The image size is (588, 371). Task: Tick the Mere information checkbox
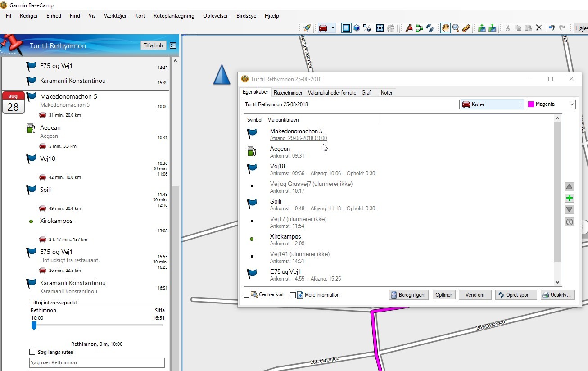[293, 295]
